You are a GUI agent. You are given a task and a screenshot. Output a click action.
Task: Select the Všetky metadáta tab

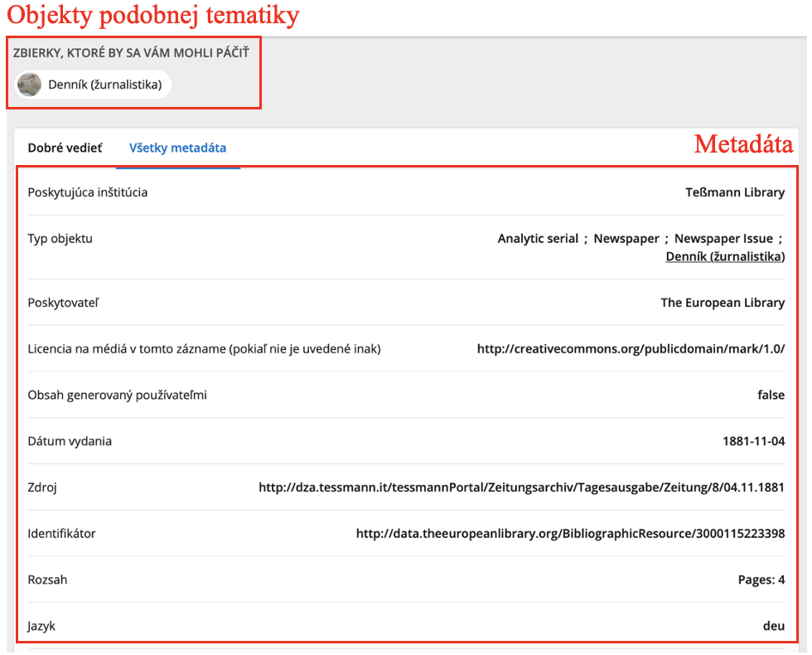pos(177,148)
